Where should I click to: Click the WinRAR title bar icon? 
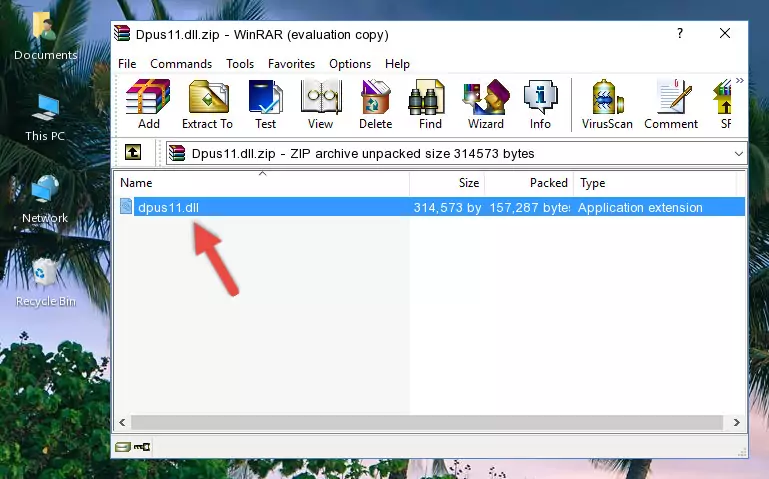click(122, 33)
